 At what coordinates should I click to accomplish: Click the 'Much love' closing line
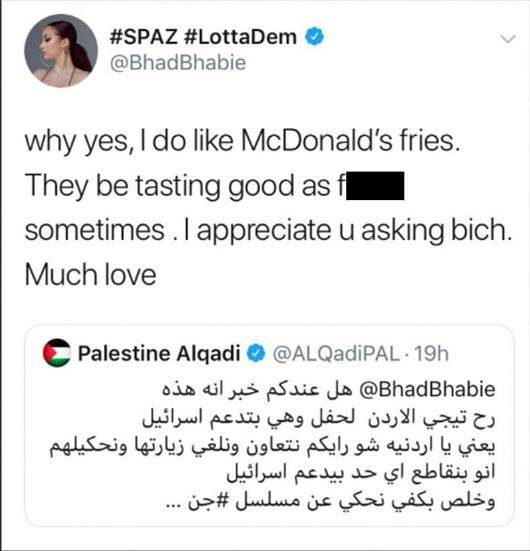coord(91,274)
